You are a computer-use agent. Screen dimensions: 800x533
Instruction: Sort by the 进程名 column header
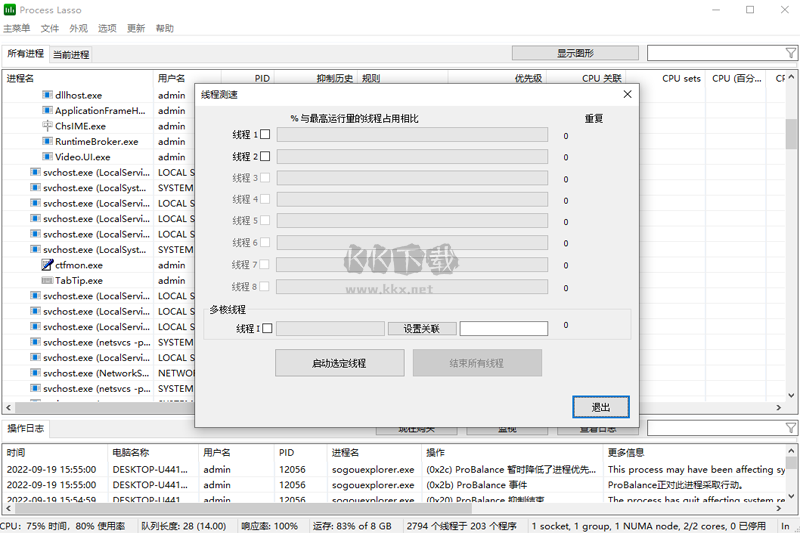point(78,78)
